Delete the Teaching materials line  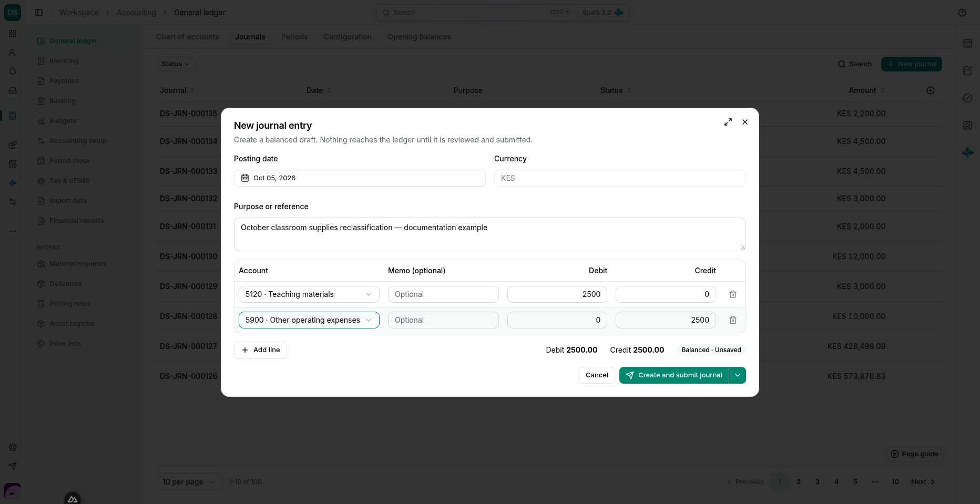tap(733, 294)
